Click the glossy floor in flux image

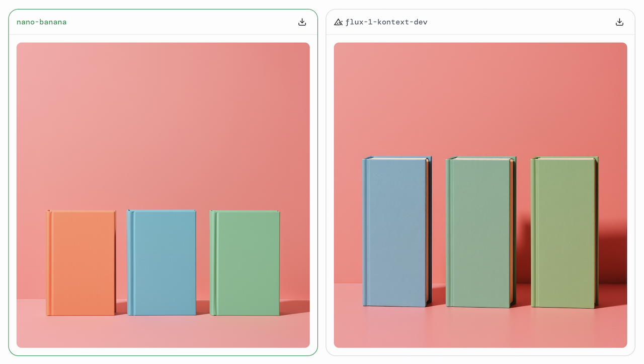480,327
